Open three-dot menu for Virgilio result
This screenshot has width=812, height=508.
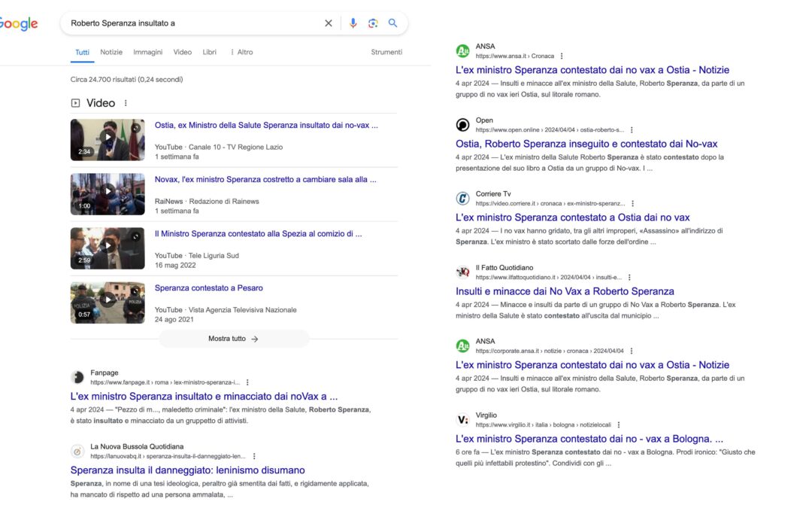pos(619,425)
